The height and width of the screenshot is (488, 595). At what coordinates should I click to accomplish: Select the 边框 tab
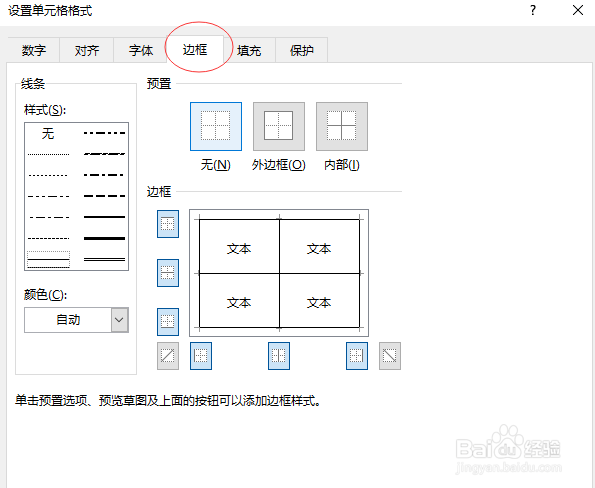click(195, 49)
